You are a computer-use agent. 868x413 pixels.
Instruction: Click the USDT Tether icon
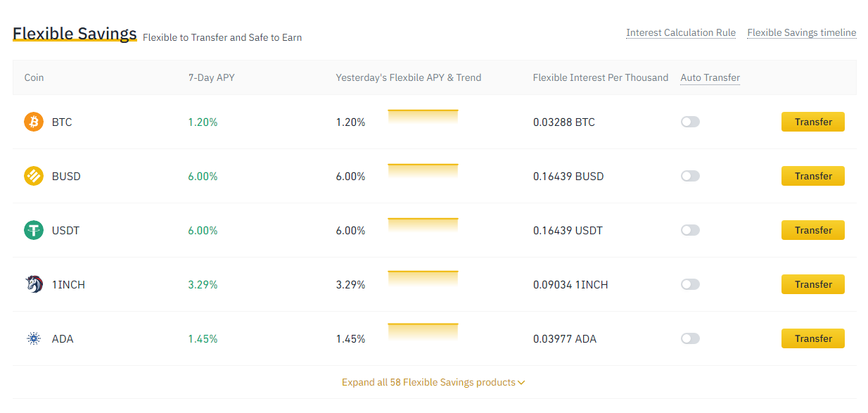34,230
